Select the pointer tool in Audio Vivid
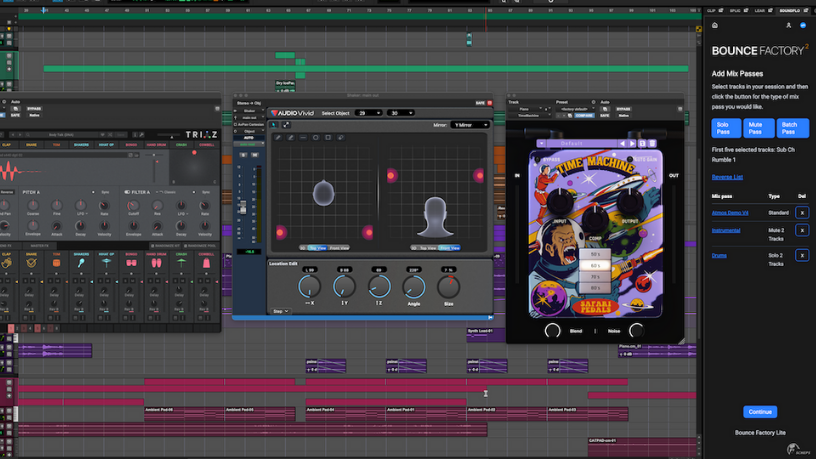The image size is (816, 459). [x=274, y=125]
